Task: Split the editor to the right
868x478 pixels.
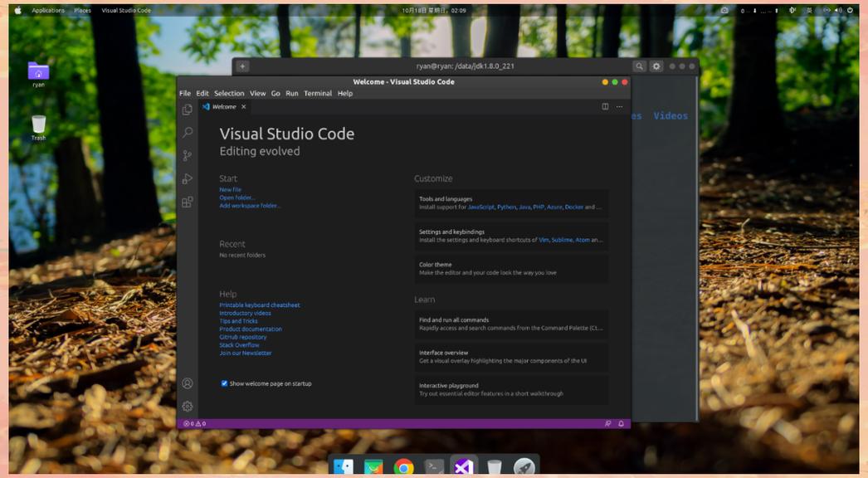Action: pos(605,106)
